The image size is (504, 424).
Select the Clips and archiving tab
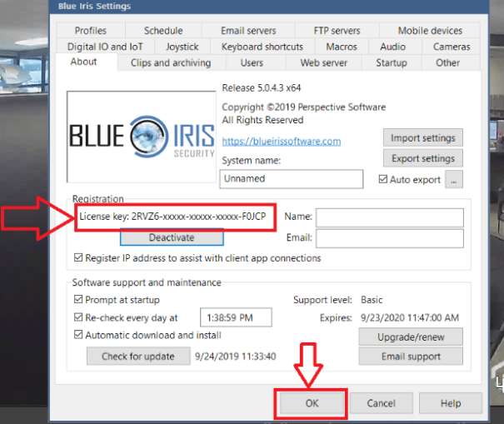tap(171, 62)
